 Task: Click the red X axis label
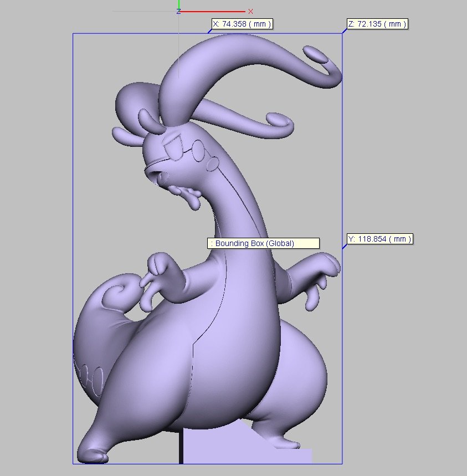coord(250,11)
